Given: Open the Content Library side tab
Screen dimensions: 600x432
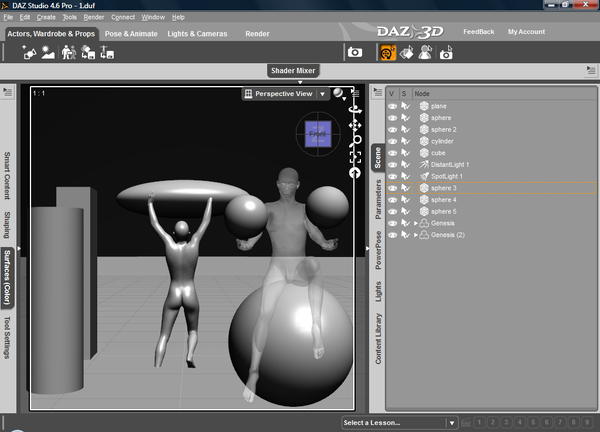Looking at the screenshot, I should tap(378, 339).
